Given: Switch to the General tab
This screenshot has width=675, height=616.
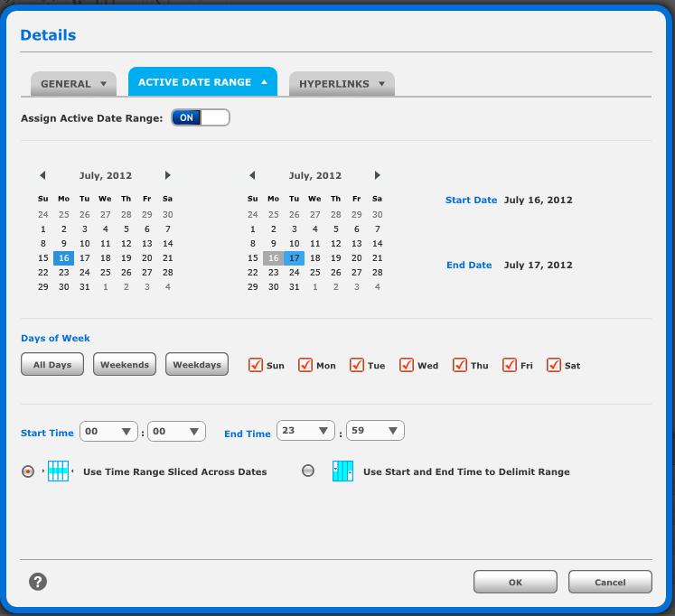Looking at the screenshot, I should coord(72,84).
